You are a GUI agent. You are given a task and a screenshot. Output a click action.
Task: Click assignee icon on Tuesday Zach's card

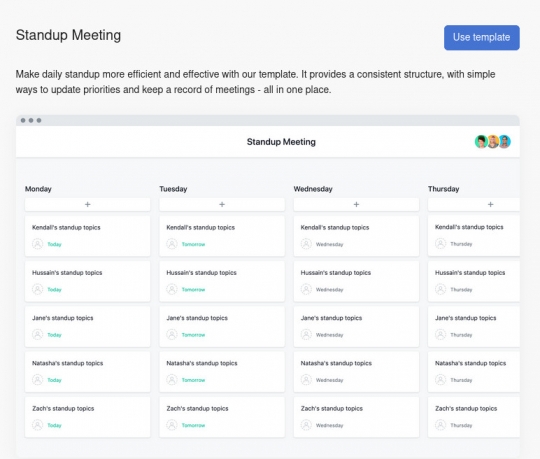click(172, 425)
